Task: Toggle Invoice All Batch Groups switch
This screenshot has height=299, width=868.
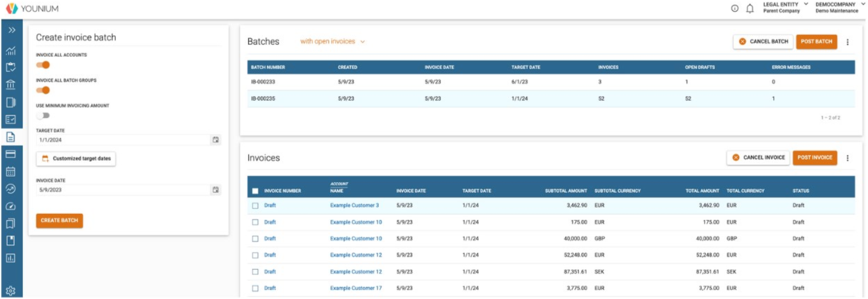Action: coord(43,90)
